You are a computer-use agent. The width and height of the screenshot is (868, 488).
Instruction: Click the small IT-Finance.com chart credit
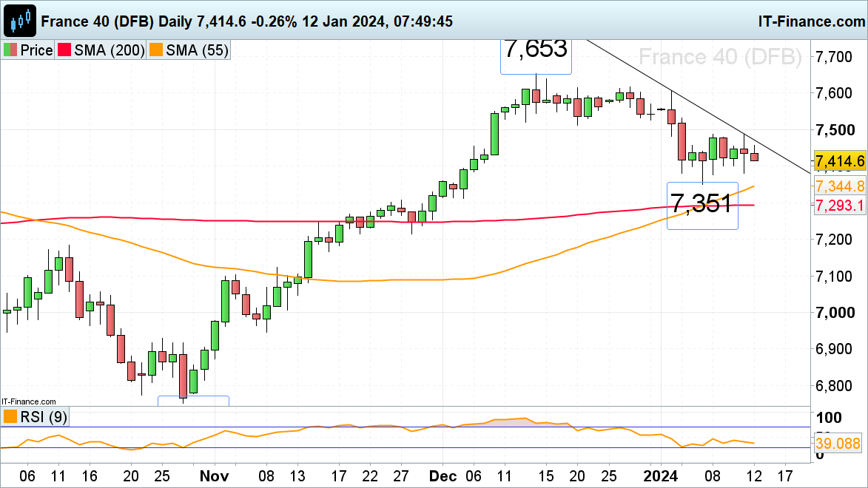point(28,401)
